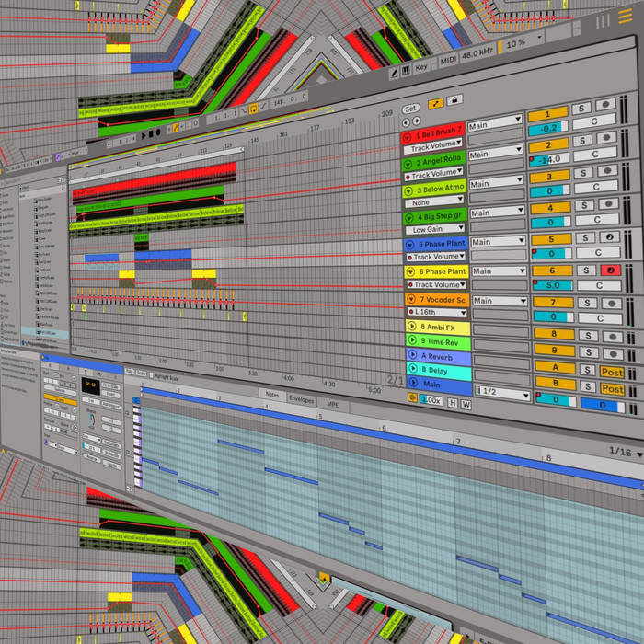Toggle the automation mode button beside Set
The height and width of the screenshot is (644, 644).
(x=435, y=104)
